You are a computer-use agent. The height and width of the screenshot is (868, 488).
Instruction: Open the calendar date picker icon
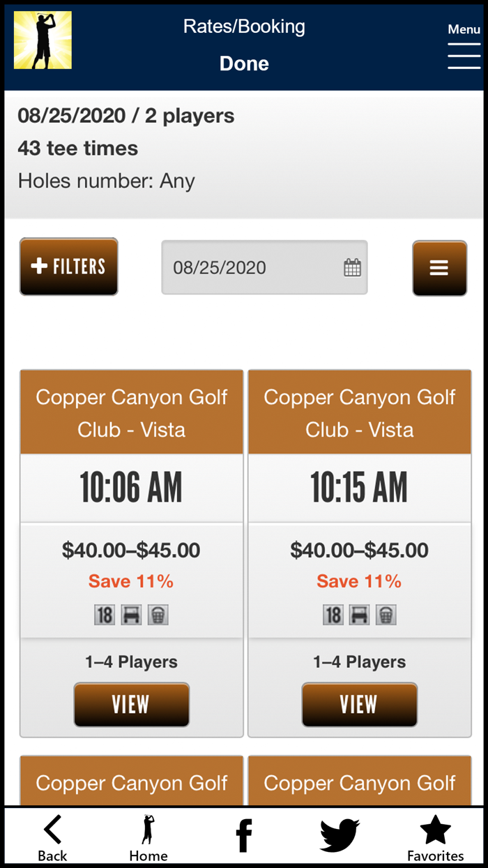[353, 267]
